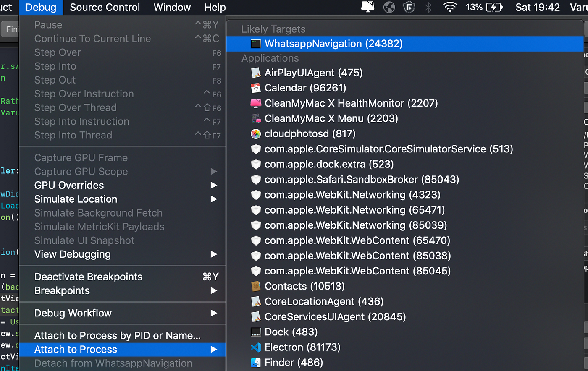Open the Debug Workflow submenu
The image size is (588, 371).
click(122, 313)
